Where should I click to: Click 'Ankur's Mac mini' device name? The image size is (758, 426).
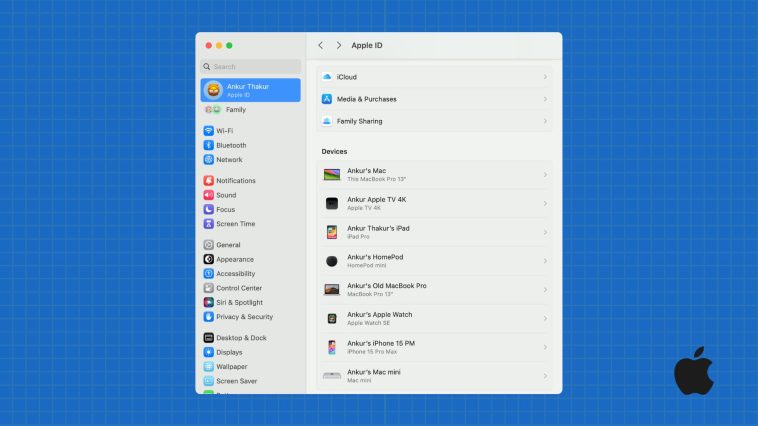click(374, 372)
